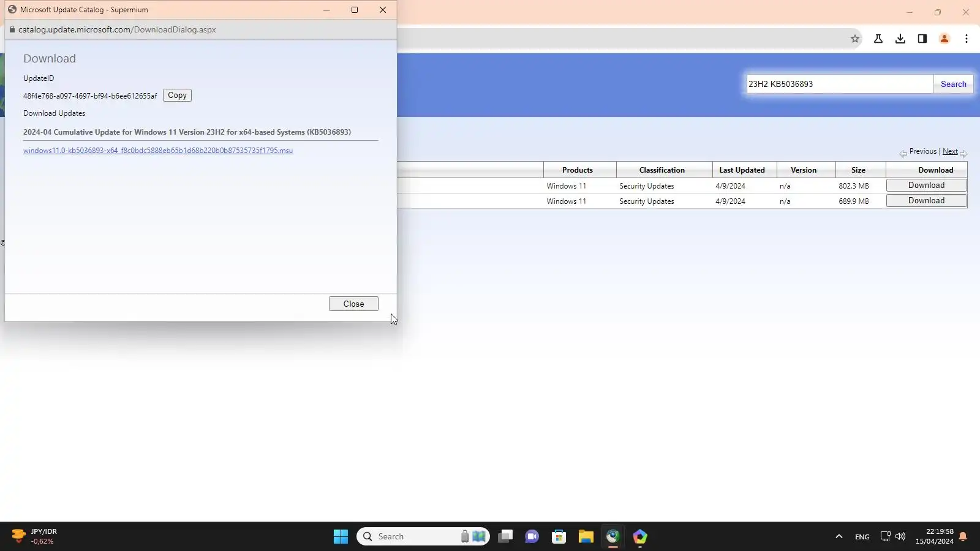Image resolution: width=980 pixels, height=551 pixels.
Task: Open Task View from the taskbar
Action: [x=505, y=536]
